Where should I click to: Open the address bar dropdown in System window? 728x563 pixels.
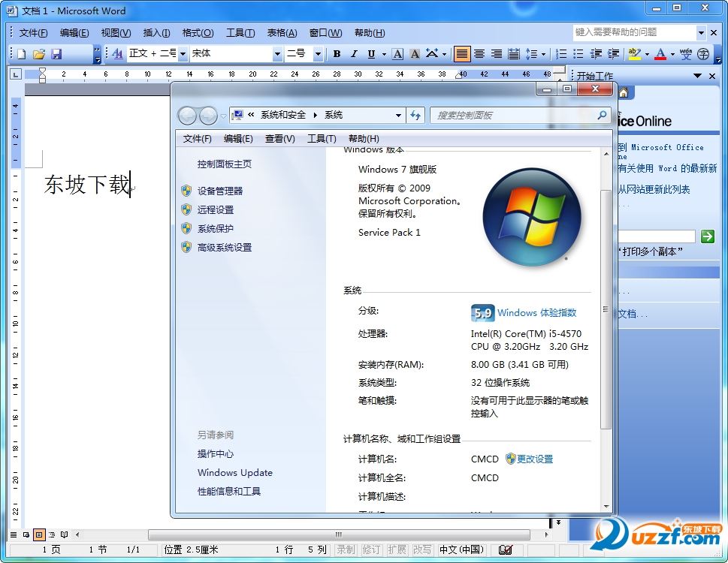pyautogui.click(x=398, y=115)
